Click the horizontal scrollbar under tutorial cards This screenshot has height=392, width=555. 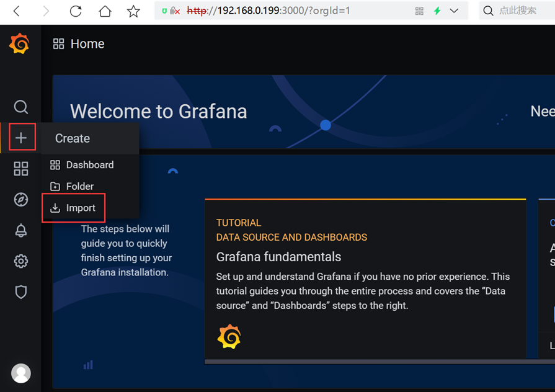coord(380,362)
